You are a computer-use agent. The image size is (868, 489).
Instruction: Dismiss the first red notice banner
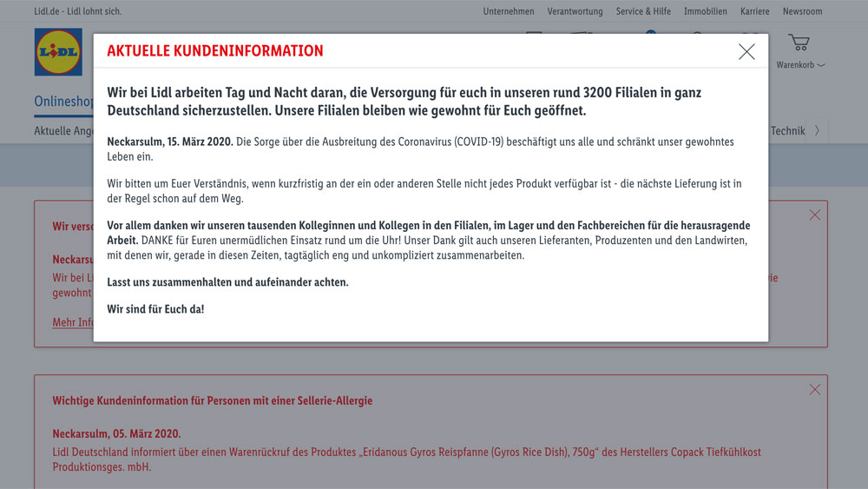click(814, 215)
